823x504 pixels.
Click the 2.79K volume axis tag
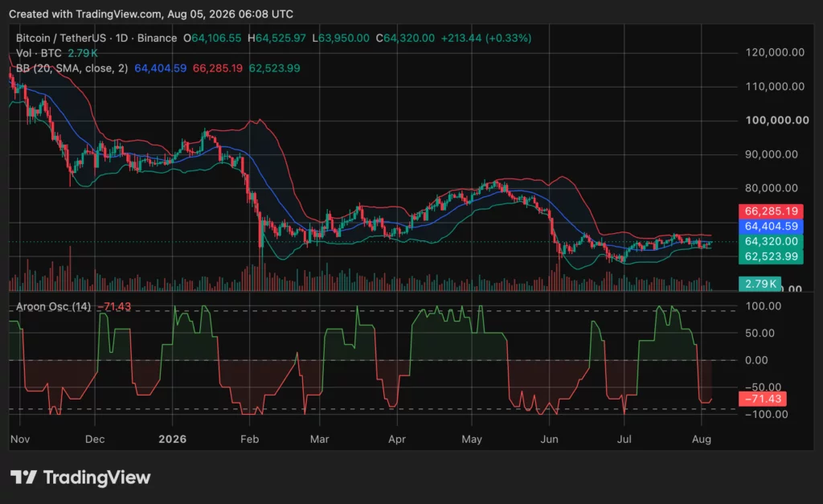click(x=760, y=284)
